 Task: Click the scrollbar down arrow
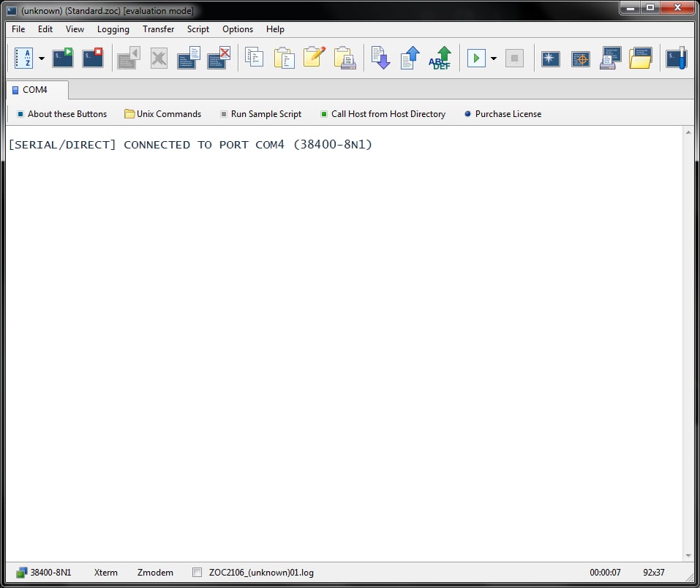point(688,556)
